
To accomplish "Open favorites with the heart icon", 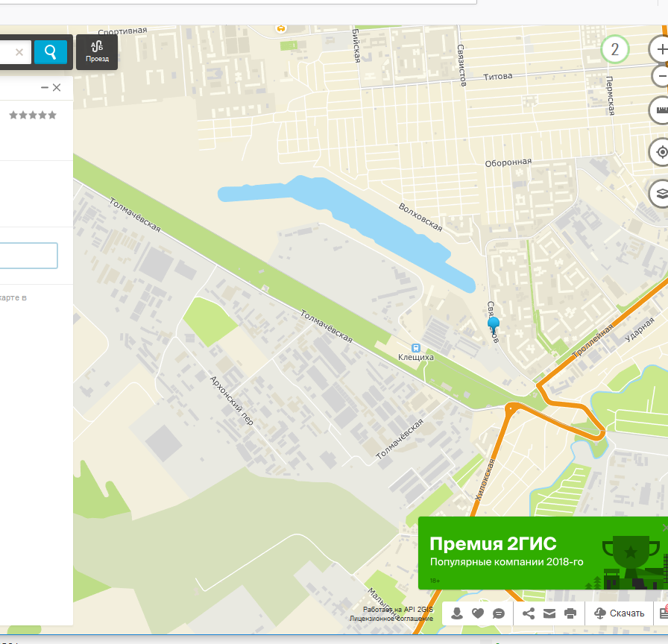I will point(478,613).
